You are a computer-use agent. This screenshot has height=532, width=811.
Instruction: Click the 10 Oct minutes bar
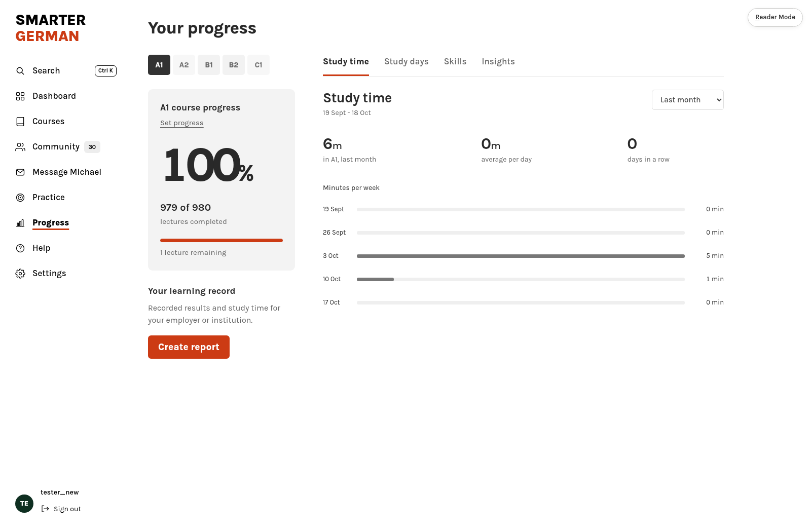coord(521,279)
